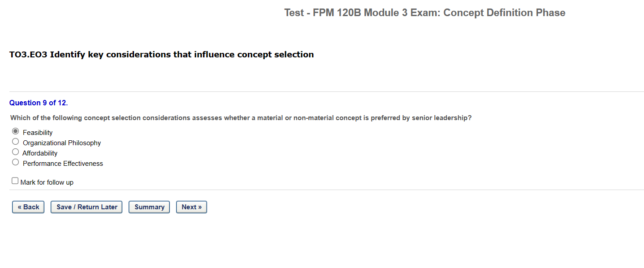Toggle the follow up checkbox off
This screenshot has width=644, height=268.
[x=15, y=180]
